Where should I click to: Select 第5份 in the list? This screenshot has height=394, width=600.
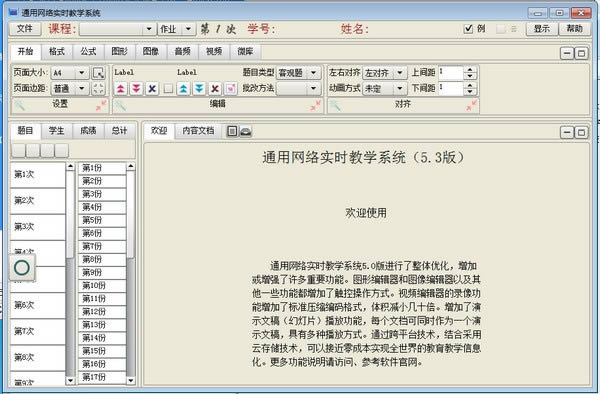click(x=102, y=220)
